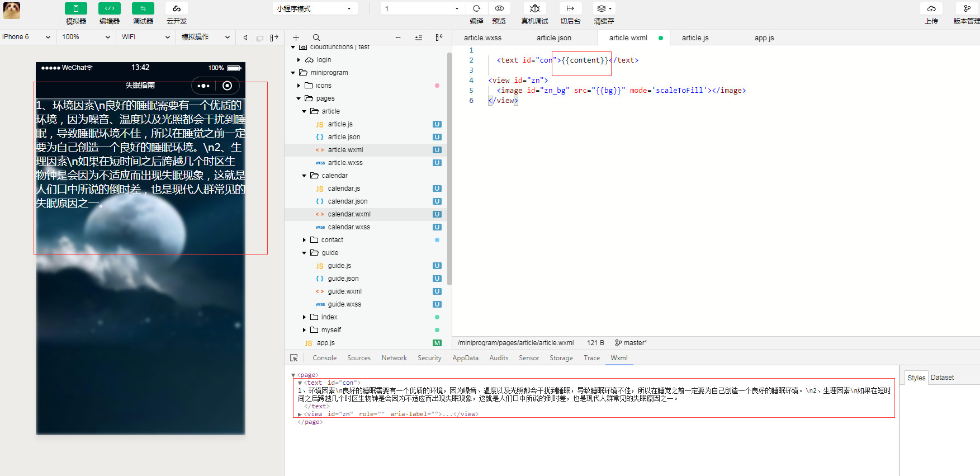Collapse the calendar folder
The height and width of the screenshot is (476, 980).
304,176
